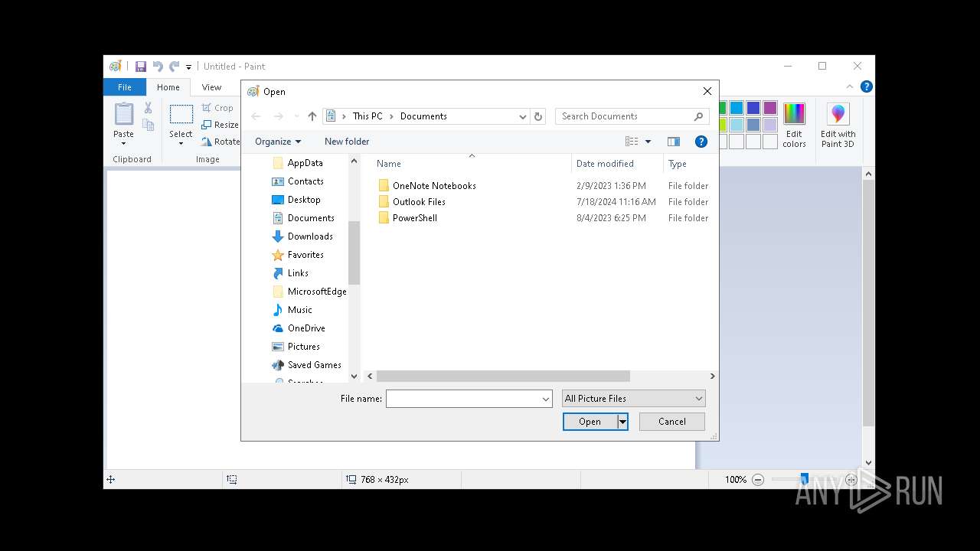Screen dimensions: 980x551
Task: Open the Paste dropdown arrow in Paint
Action: pyautogui.click(x=123, y=144)
